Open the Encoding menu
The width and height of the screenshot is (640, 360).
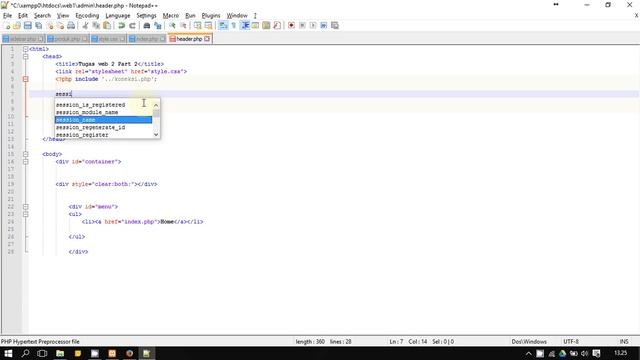[x=87, y=16]
